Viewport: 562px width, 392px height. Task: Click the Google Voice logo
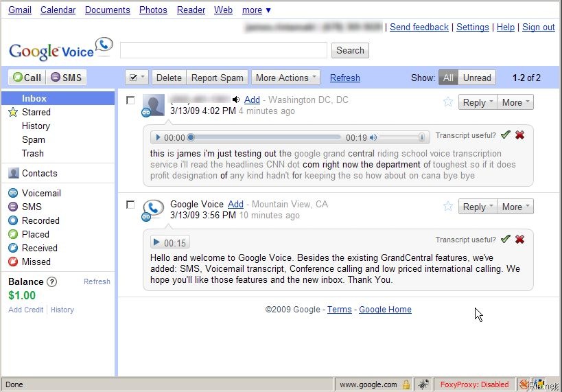[60, 49]
